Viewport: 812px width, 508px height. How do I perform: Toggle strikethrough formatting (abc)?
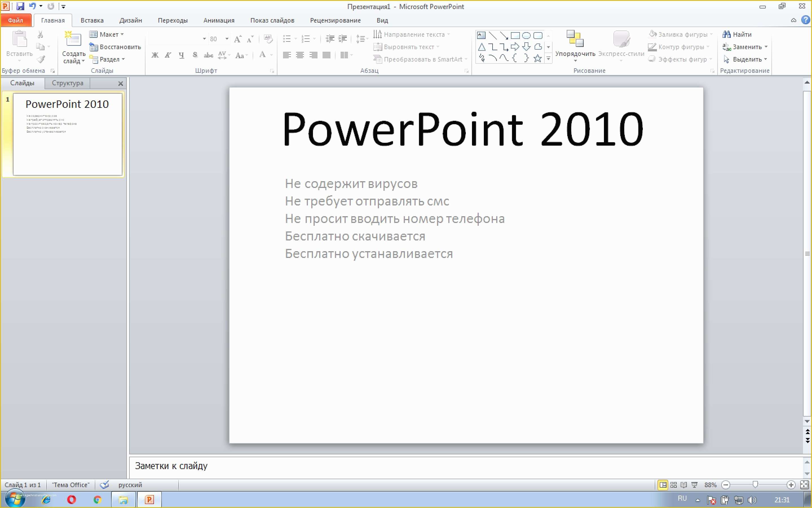[208, 55]
